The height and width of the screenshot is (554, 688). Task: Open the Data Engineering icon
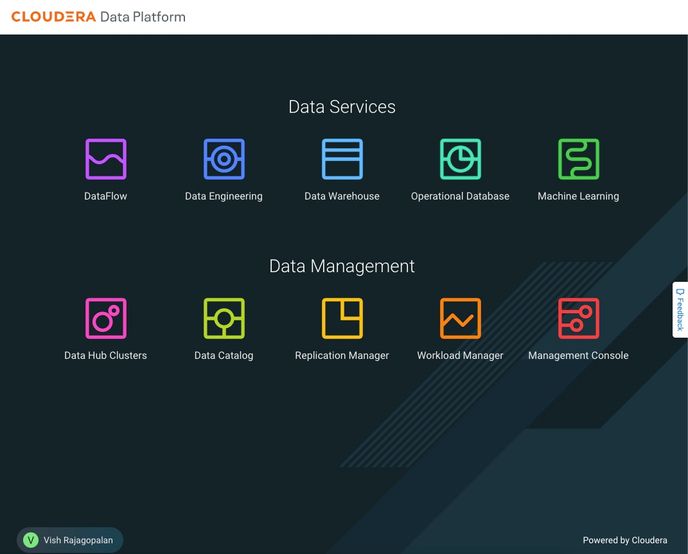click(x=224, y=159)
